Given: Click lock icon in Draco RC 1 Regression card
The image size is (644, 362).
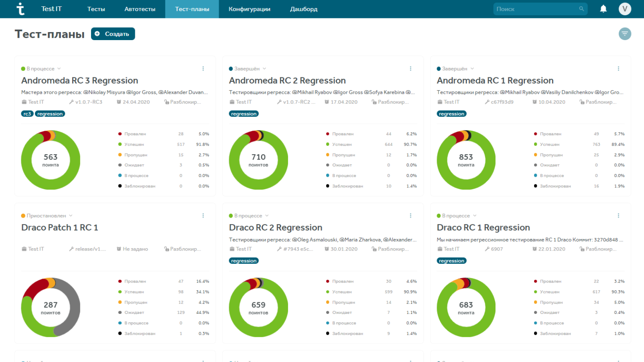Looking at the screenshot, I should point(582,249).
